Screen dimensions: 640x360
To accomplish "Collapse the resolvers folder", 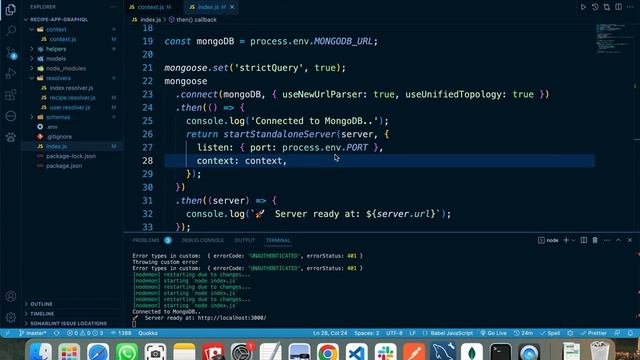I will coord(58,78).
